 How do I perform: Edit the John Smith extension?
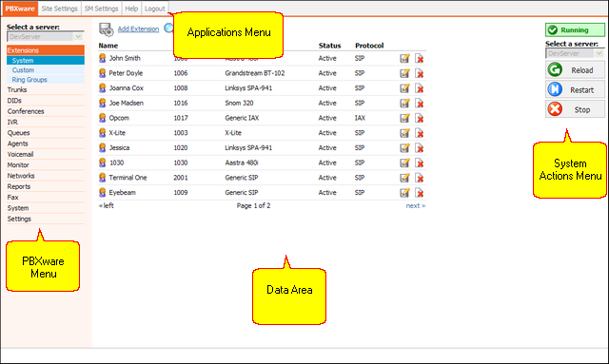pos(404,58)
